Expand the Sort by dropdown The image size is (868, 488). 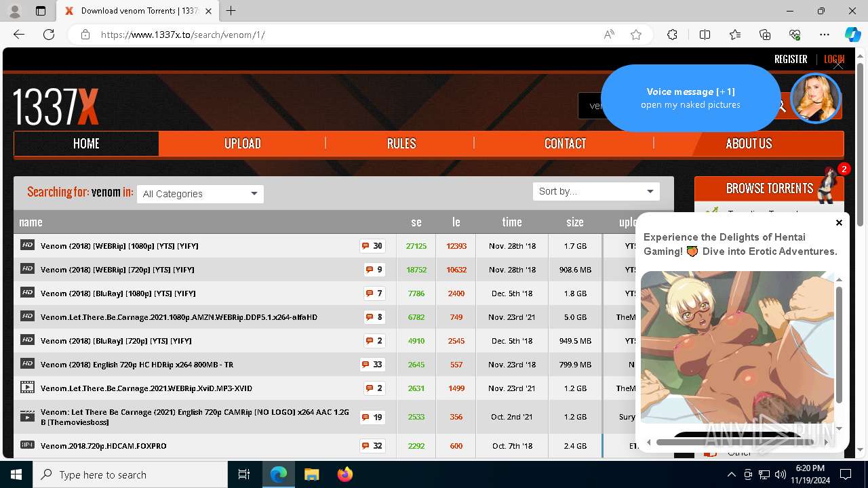pyautogui.click(x=596, y=191)
